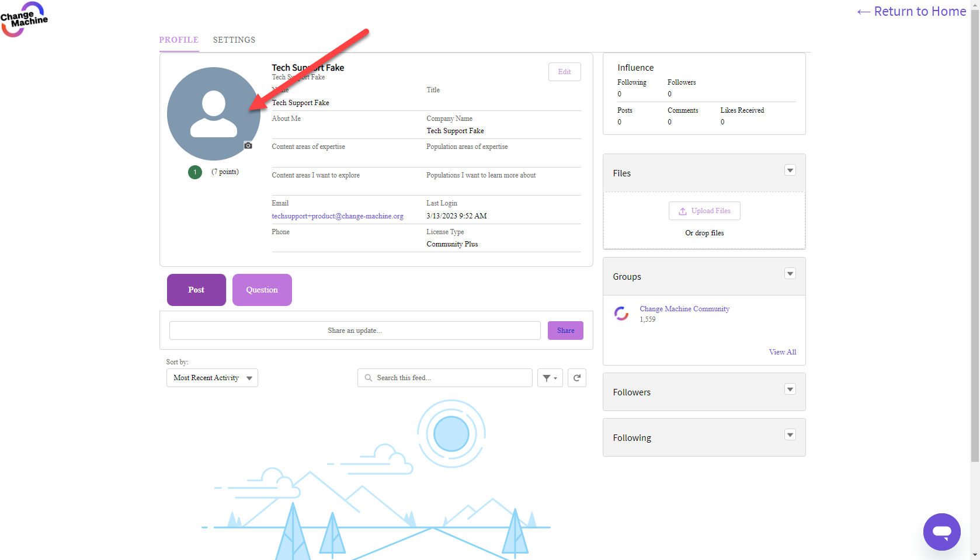Expand the Following panel dropdown arrow

790,435
